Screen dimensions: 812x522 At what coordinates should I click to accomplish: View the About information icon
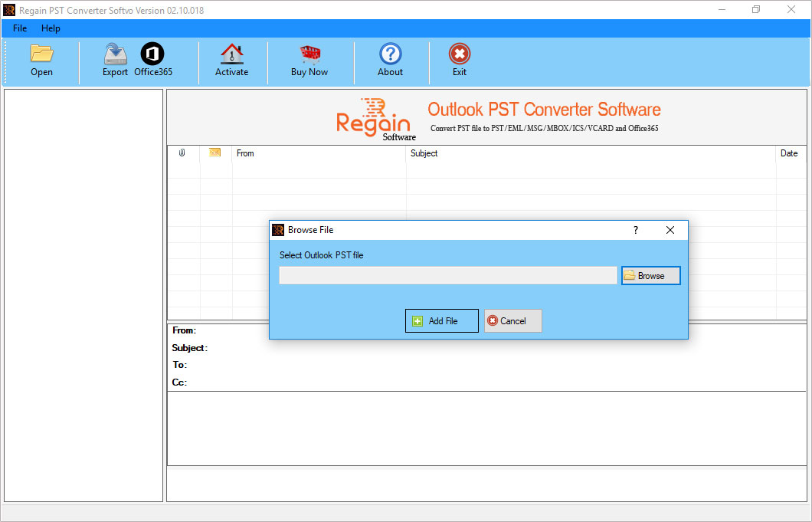[390, 61]
